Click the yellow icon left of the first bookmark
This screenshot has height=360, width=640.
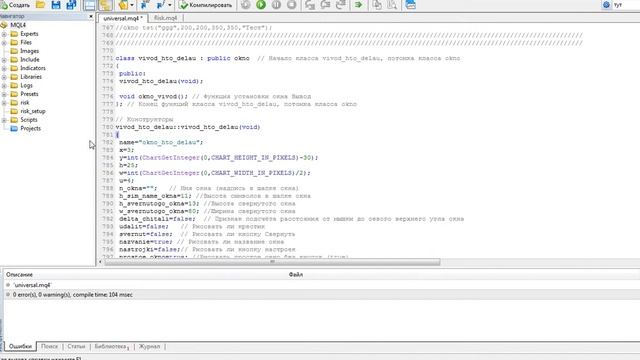point(123,5)
